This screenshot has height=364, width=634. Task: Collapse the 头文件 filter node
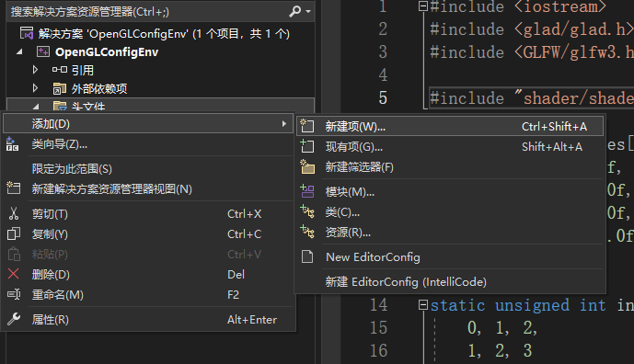coord(36,107)
